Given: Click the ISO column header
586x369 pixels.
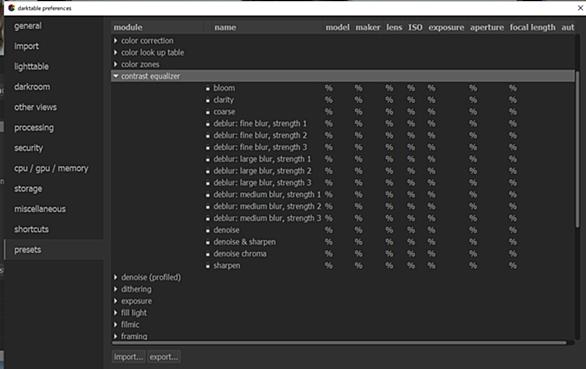Looking at the screenshot, I should [415, 27].
